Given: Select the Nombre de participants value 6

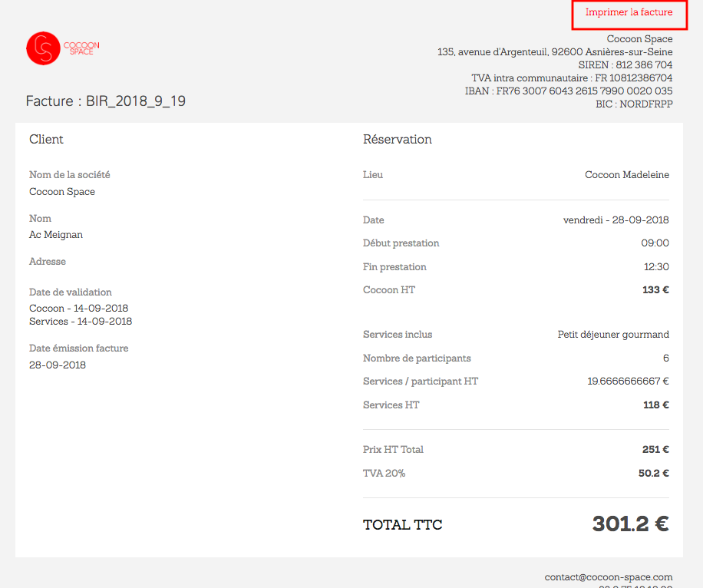Looking at the screenshot, I should pos(666,358).
